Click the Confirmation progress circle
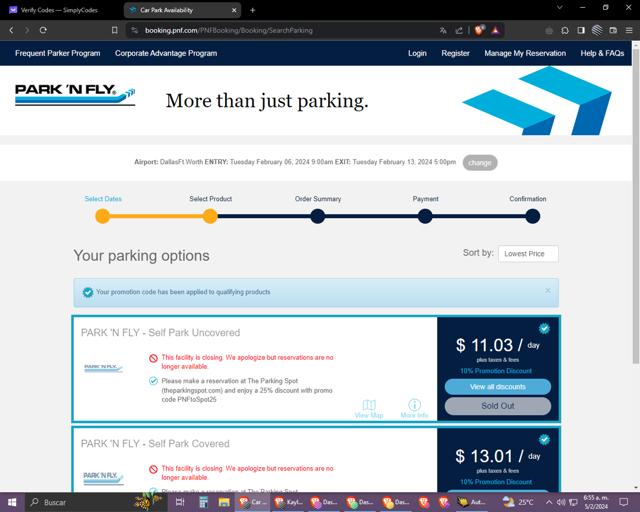 click(533, 216)
